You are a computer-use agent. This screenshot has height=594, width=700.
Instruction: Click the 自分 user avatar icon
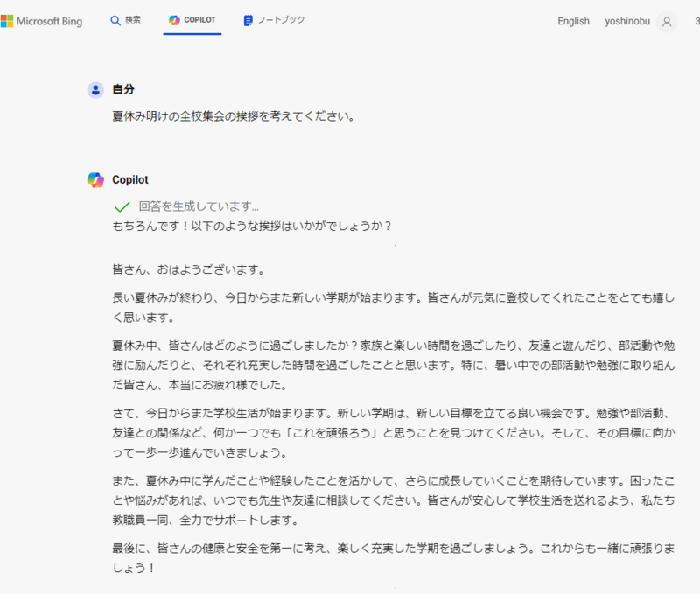[x=95, y=90]
